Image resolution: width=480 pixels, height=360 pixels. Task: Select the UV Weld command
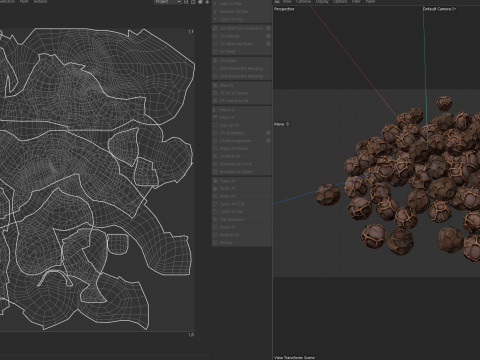[241, 52]
